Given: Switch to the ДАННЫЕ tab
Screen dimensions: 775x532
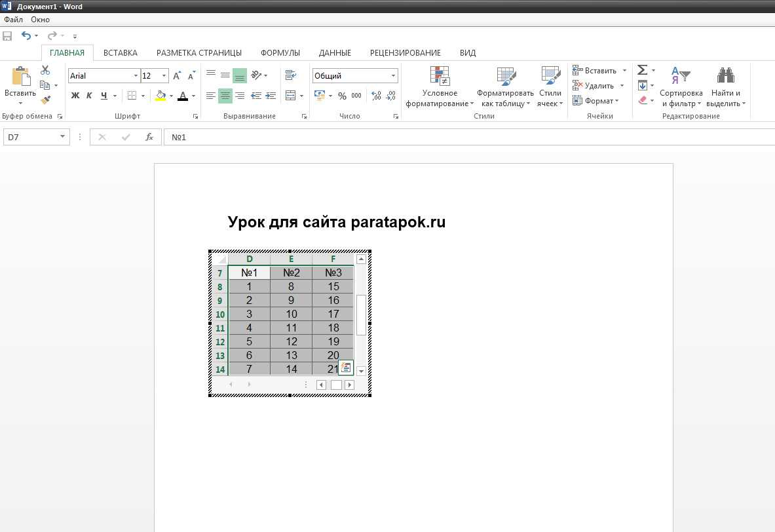Looking at the screenshot, I should tap(335, 53).
